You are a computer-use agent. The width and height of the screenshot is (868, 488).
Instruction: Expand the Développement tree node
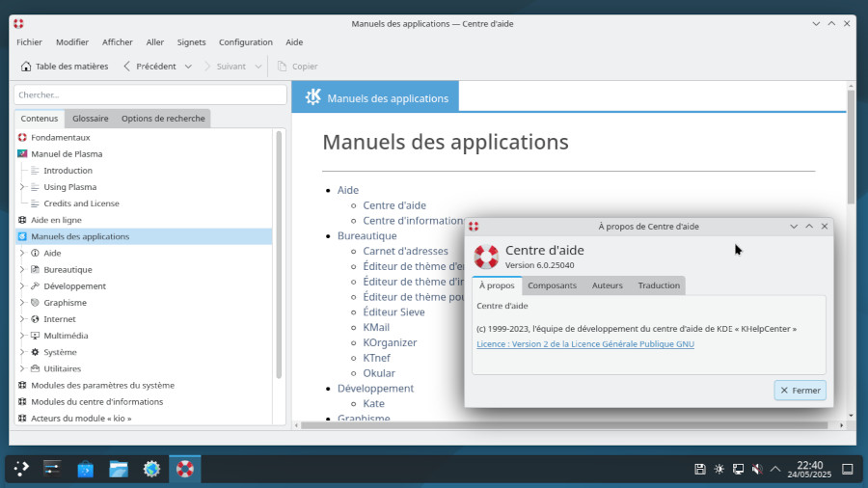point(22,286)
